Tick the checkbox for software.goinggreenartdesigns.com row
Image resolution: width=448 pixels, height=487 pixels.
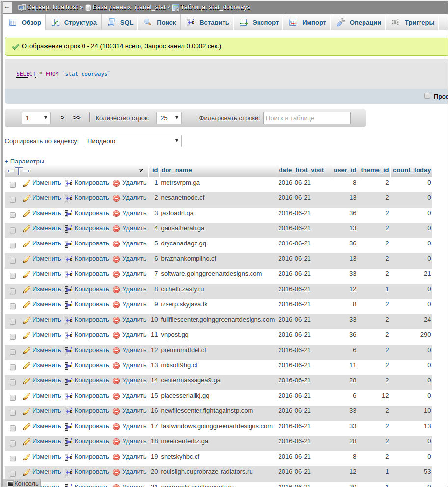pos(13,276)
